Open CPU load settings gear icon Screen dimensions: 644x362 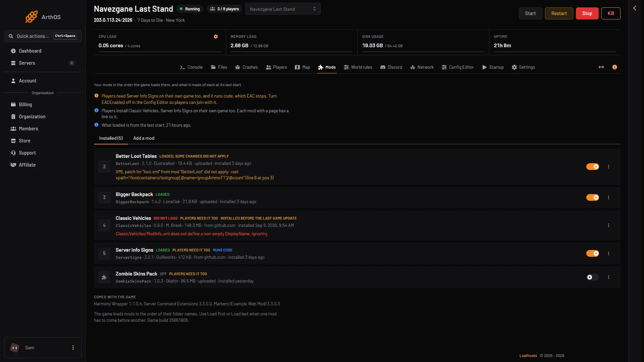(x=216, y=37)
